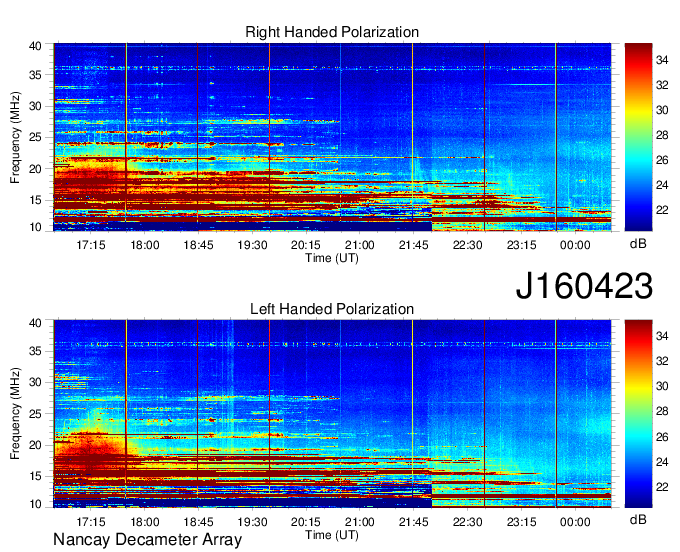Click the 10 frequency tick of the top plot
This screenshot has width=680, height=552.
(35, 227)
